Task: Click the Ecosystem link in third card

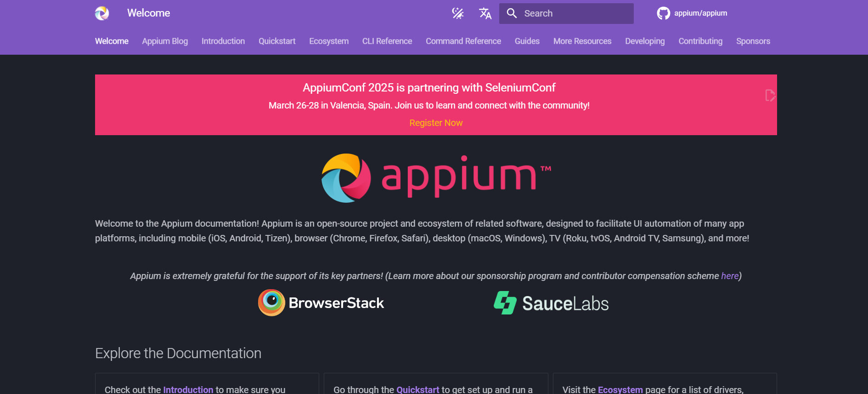Action: (620, 389)
